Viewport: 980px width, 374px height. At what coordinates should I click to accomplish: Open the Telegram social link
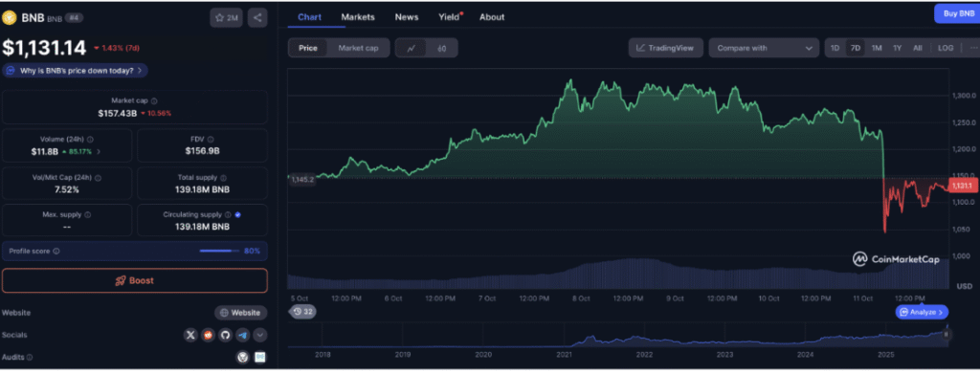point(243,336)
